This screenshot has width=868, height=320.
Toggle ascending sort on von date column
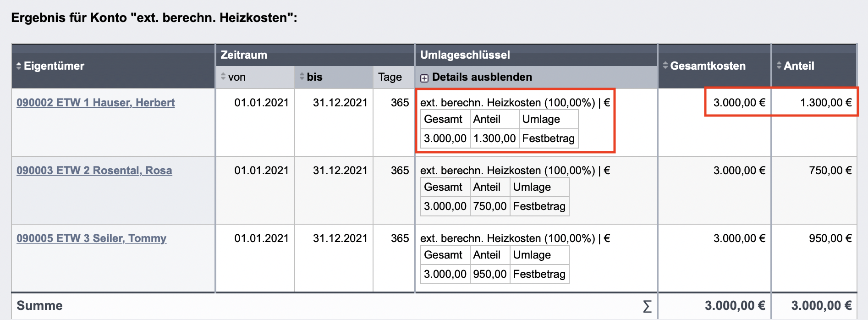click(x=224, y=77)
